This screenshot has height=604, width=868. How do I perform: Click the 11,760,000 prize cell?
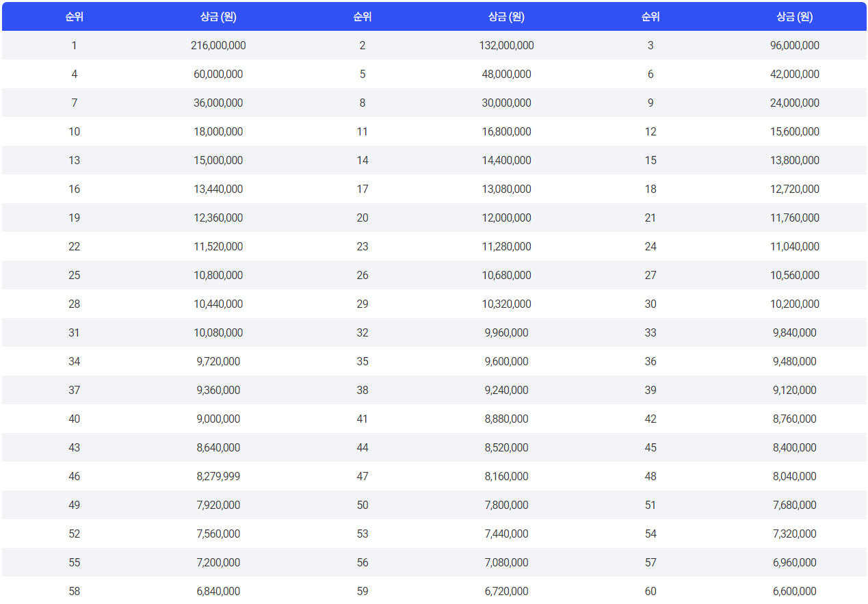(x=794, y=218)
